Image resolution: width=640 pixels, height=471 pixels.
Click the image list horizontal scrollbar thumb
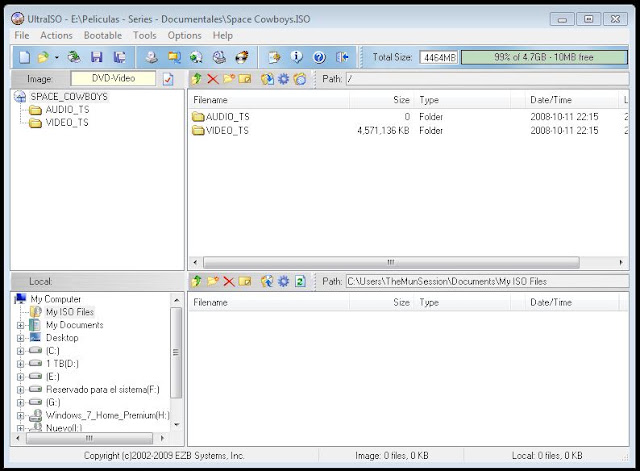pyautogui.click(x=391, y=262)
